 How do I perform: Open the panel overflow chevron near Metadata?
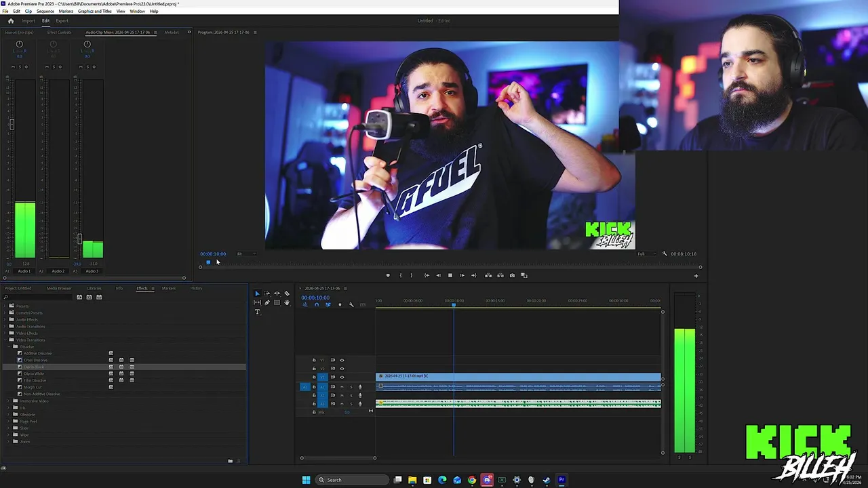pyautogui.click(x=189, y=32)
